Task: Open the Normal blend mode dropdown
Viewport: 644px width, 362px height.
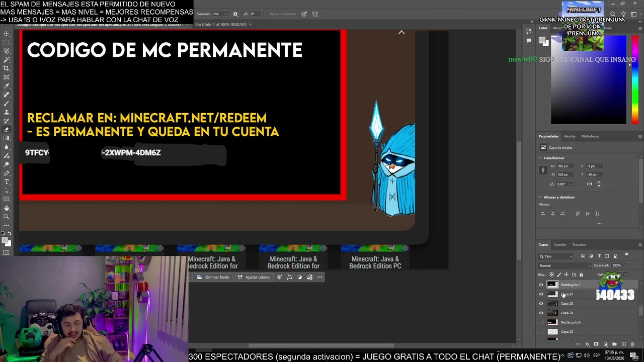Action: [565, 265]
